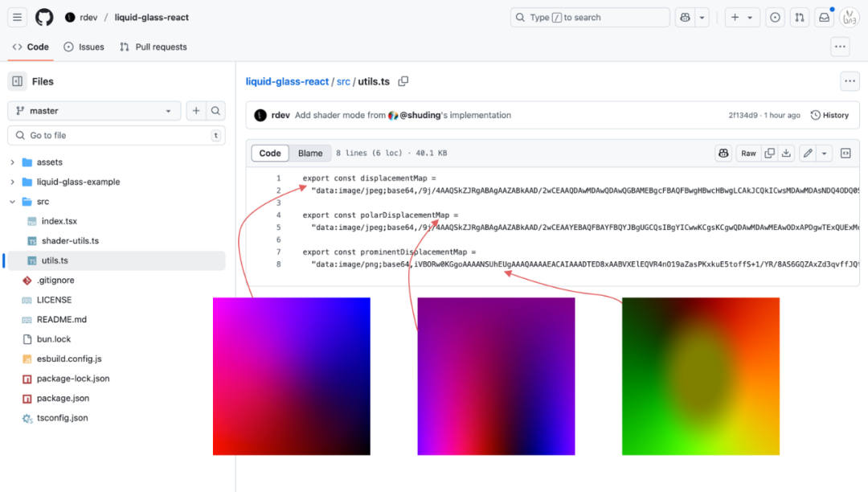
Task: Open the rdev owner link
Action: [x=88, y=17]
